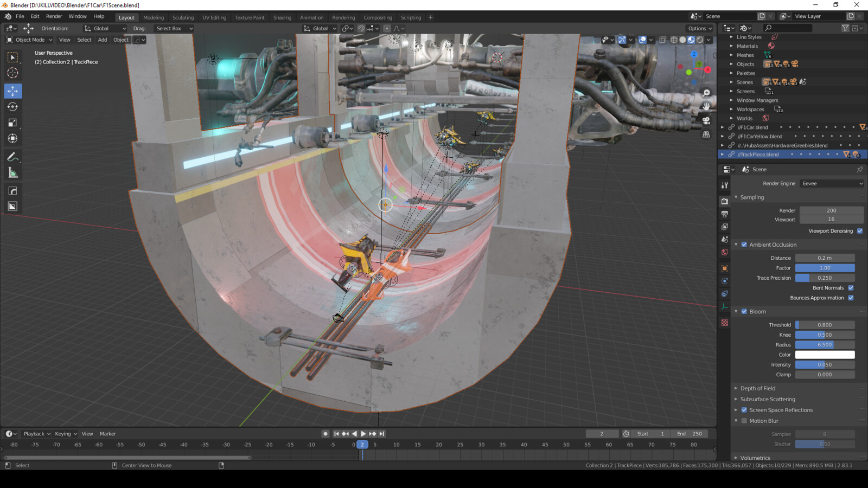The image size is (868, 488).
Task: Uncheck the Bounces Approximation checkbox
Action: point(851,298)
